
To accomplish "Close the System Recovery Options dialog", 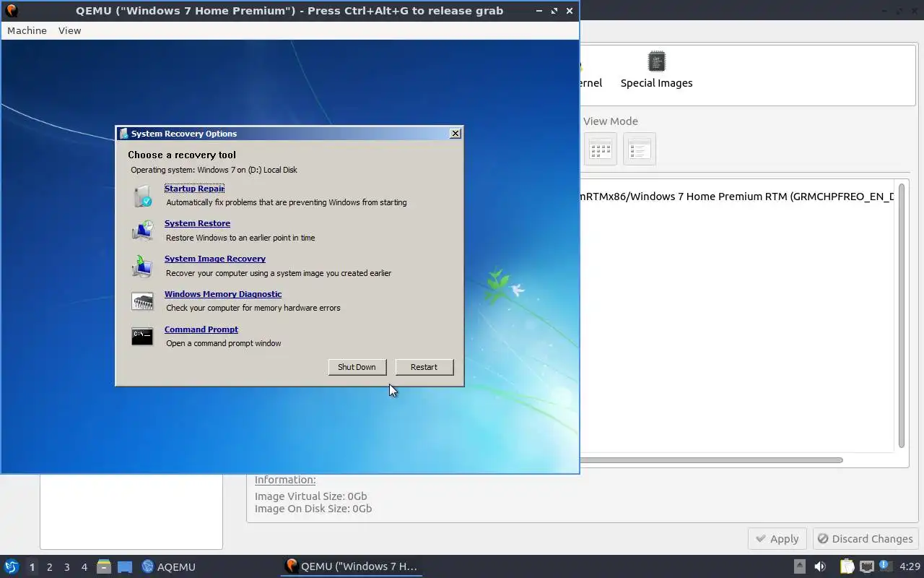I will tap(456, 134).
